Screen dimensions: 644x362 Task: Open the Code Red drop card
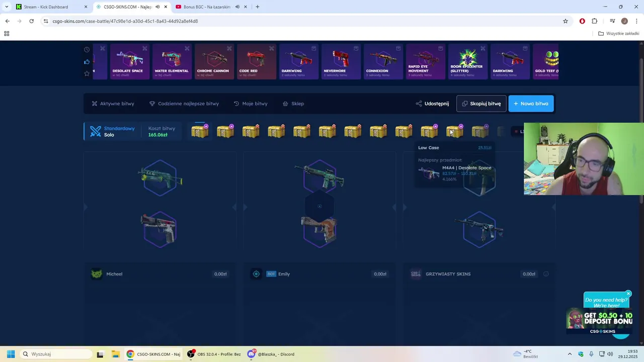(257, 62)
